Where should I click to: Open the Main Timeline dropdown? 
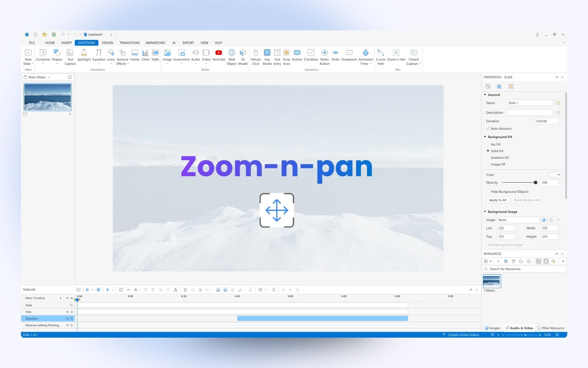coord(61,298)
